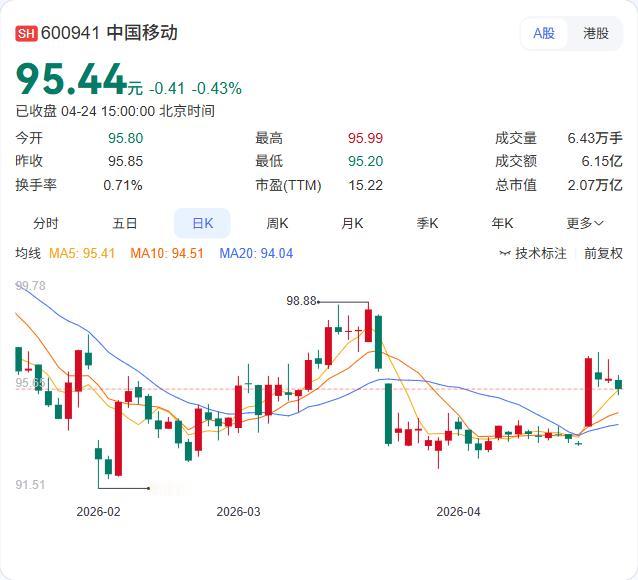
Task: Click the 总市值 value 2.07万亿
Action: [x=595, y=185]
